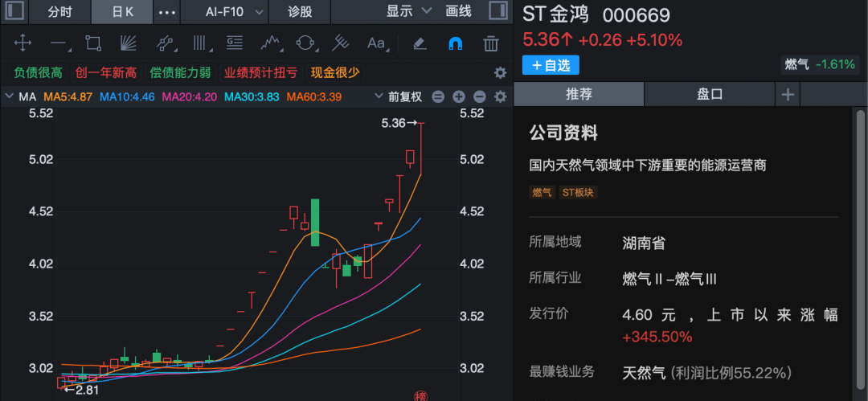Add a new panel tab with plus
Screen dimensions: 868x401
pyautogui.click(x=787, y=95)
